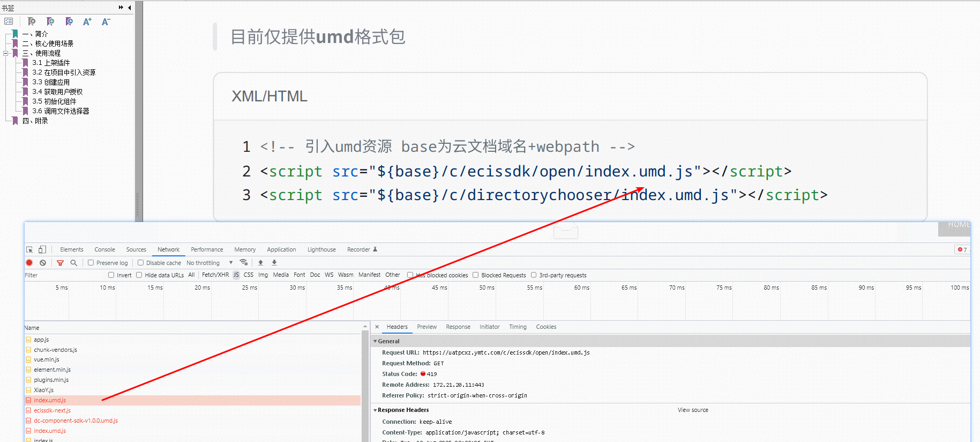Enable the Preserve log checkbox

91,263
